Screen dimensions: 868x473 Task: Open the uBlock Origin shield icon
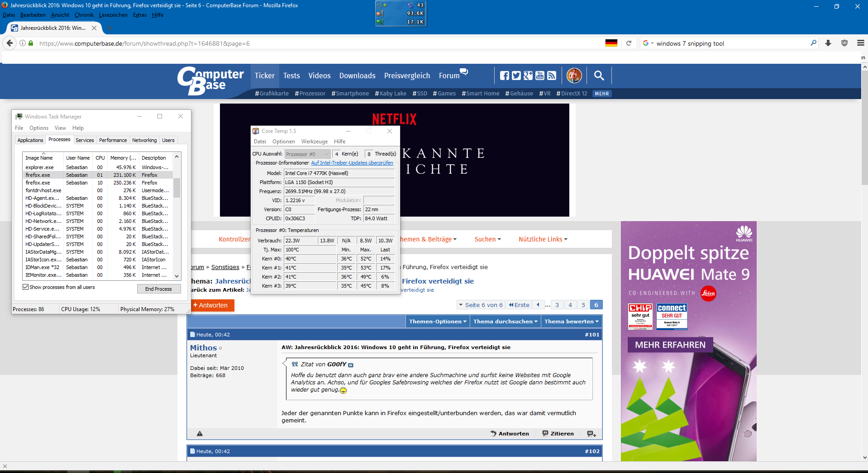844,43
